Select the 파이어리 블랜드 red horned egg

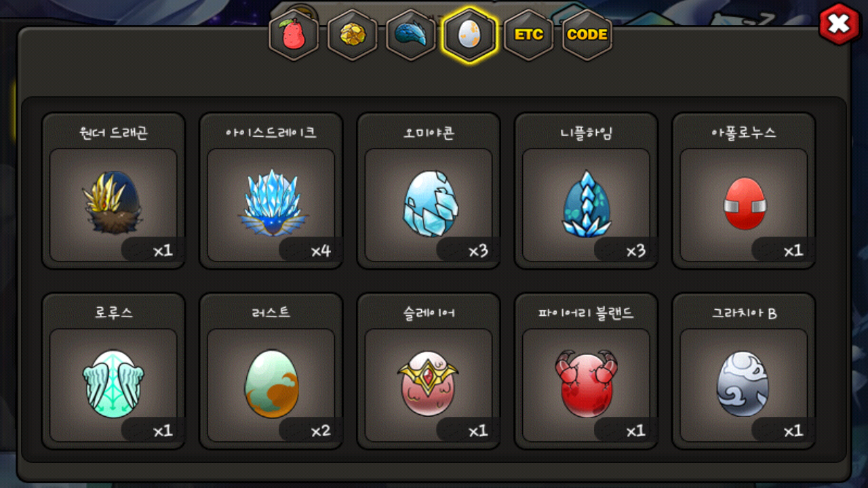point(587,384)
